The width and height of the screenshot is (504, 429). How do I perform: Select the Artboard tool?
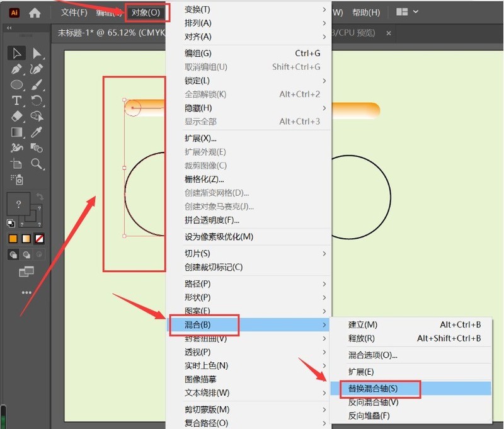[x=17, y=164]
